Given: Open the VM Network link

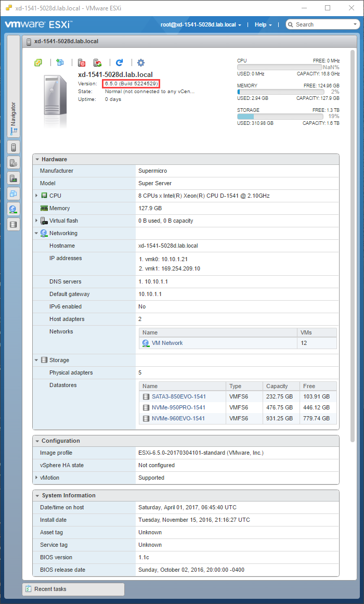Looking at the screenshot, I should [x=167, y=343].
